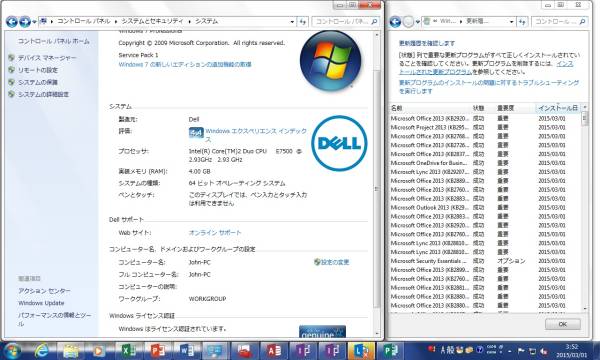Sort by the 名前 column header

[430, 108]
